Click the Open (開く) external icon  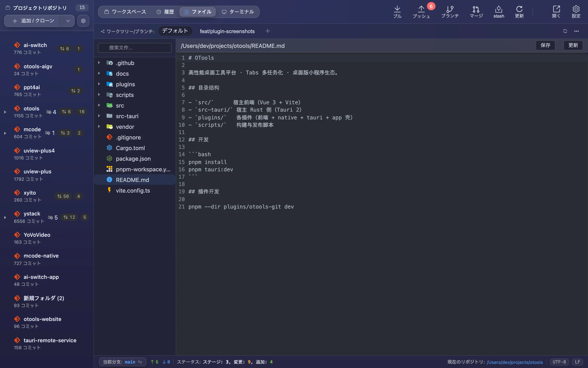[x=556, y=12]
